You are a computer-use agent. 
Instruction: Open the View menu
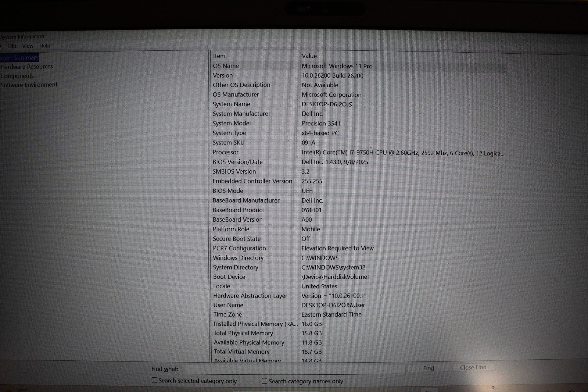28,46
